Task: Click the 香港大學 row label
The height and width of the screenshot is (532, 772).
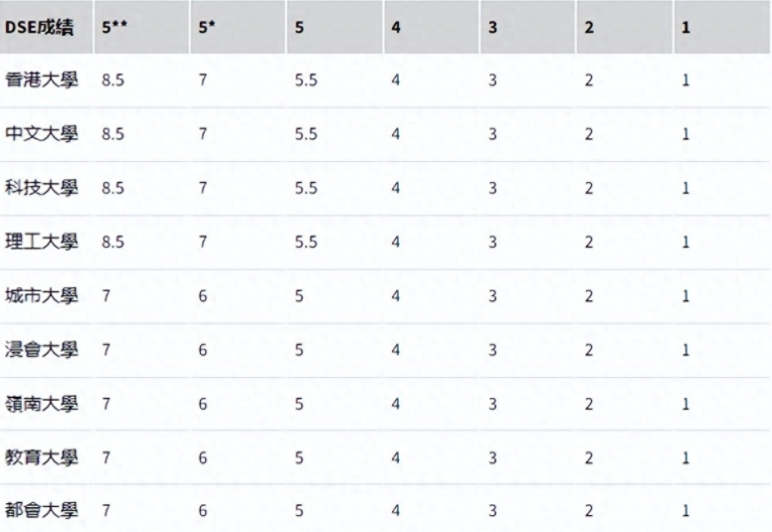Action: pos(42,80)
